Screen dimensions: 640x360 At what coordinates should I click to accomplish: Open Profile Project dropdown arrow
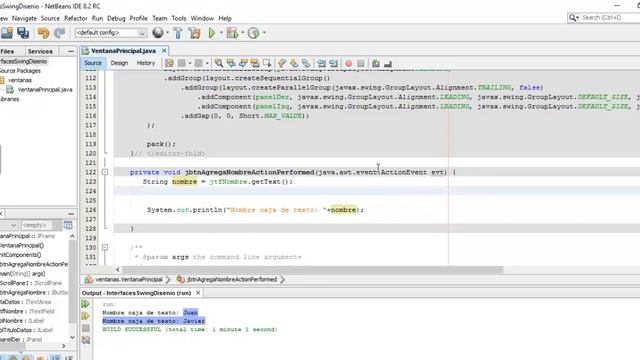[264, 33]
